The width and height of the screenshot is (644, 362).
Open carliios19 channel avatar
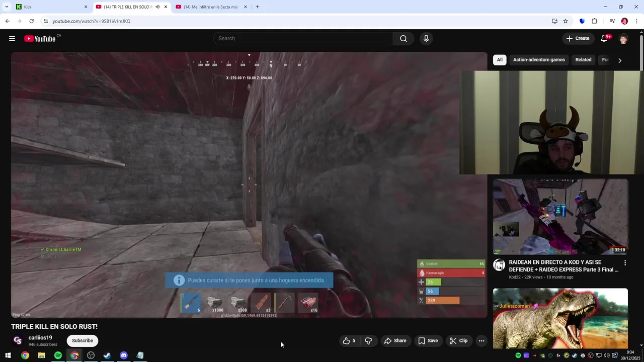click(18, 340)
